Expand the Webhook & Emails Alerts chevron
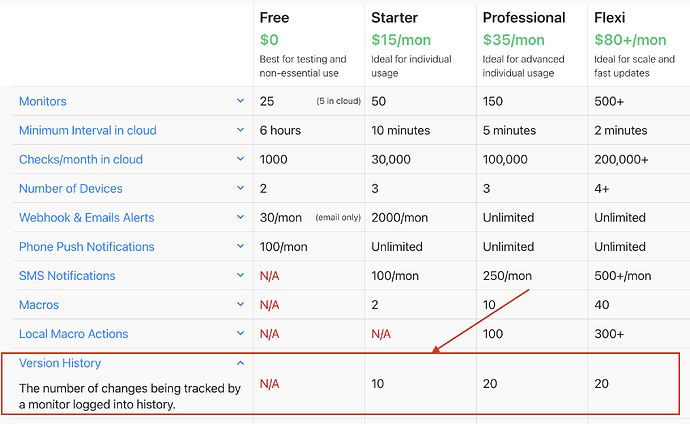This screenshot has height=424, width=690. click(x=240, y=217)
